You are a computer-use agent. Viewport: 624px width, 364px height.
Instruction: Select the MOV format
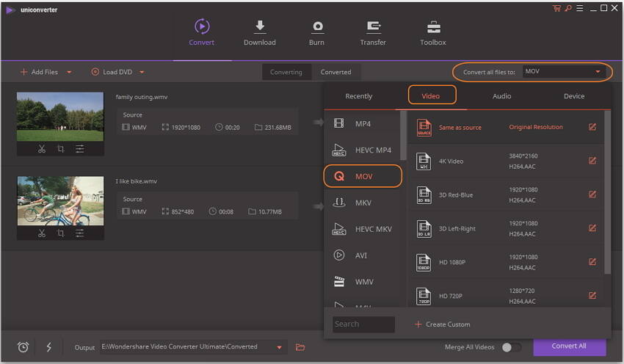click(x=362, y=176)
